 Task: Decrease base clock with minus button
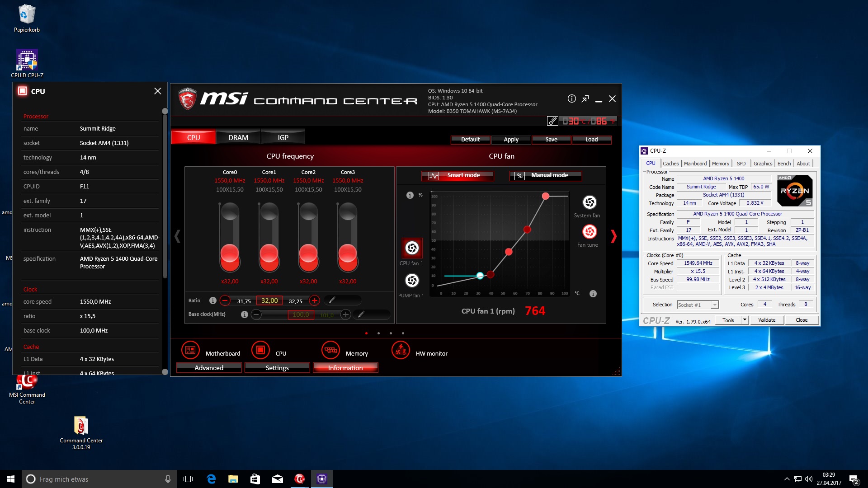(256, 314)
